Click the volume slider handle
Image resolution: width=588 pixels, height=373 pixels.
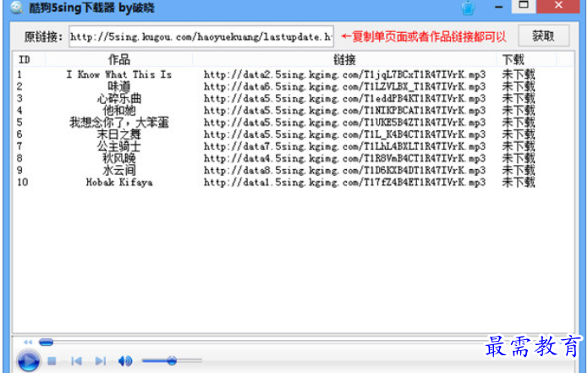point(172,360)
